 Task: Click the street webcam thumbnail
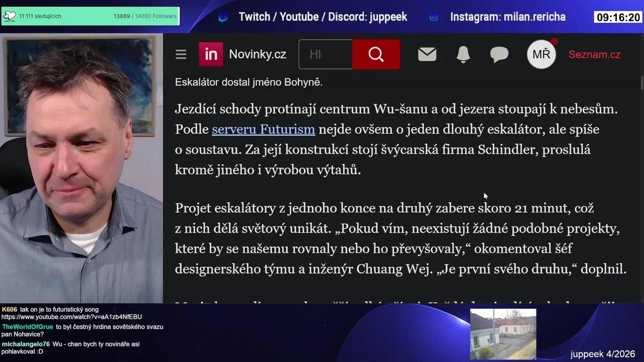[503, 334]
